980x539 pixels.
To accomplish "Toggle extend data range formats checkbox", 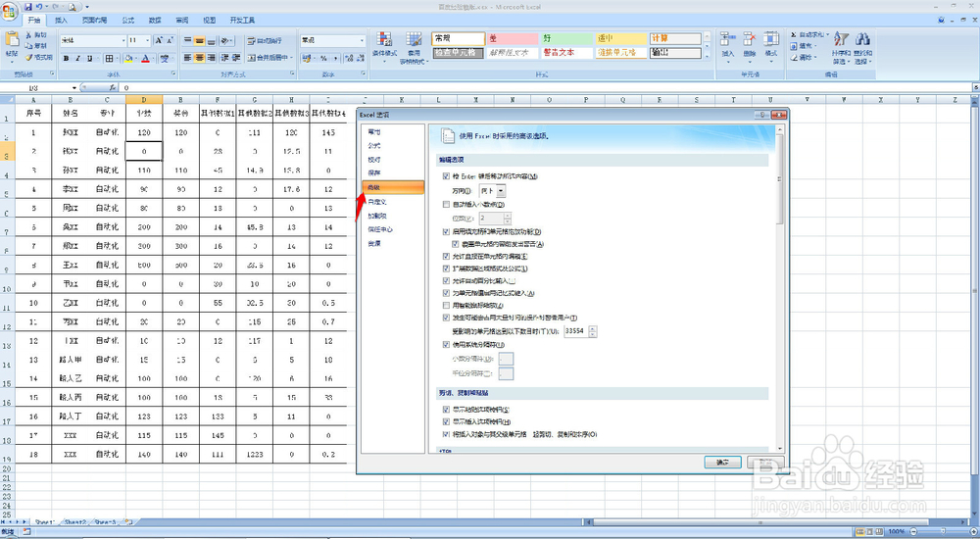I will [x=446, y=269].
